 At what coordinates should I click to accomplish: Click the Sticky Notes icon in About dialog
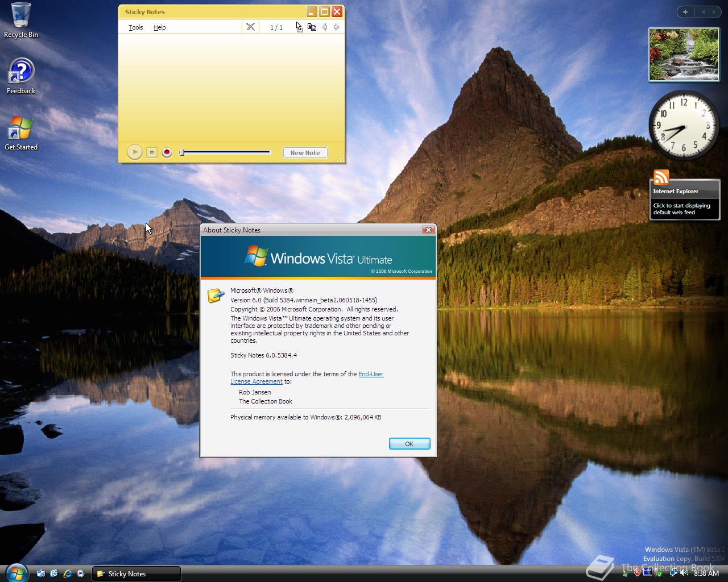pyautogui.click(x=216, y=295)
